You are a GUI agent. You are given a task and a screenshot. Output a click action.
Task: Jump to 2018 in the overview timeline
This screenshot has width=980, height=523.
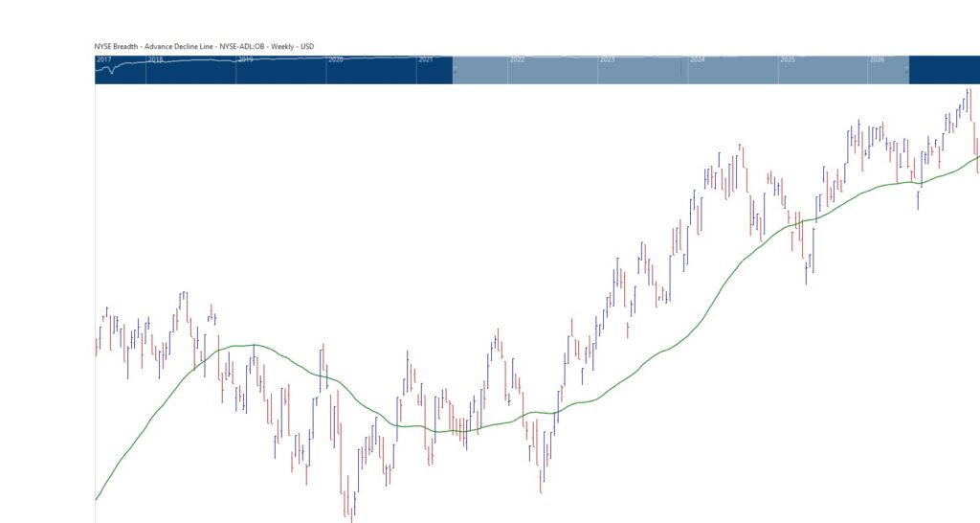click(155, 59)
